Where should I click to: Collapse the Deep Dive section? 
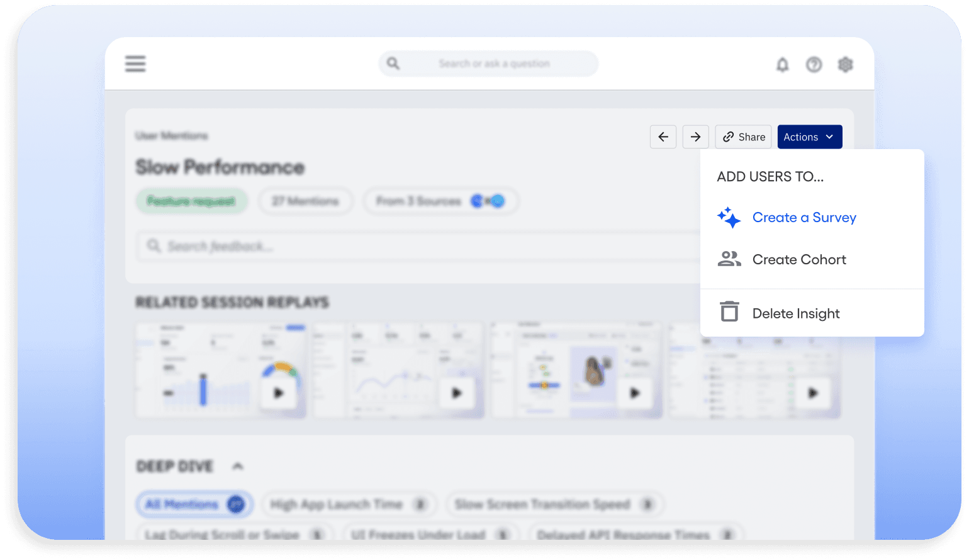pyautogui.click(x=237, y=466)
